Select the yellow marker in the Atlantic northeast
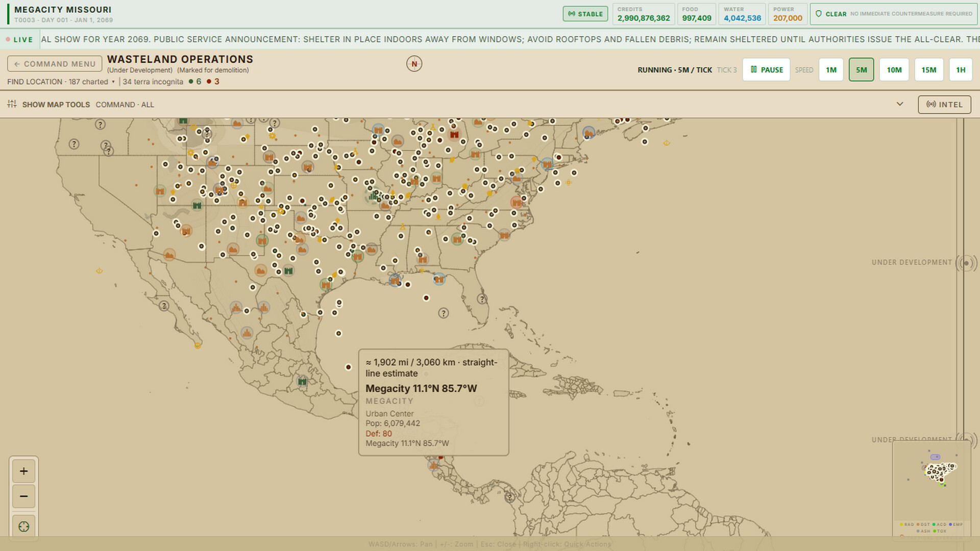 pyautogui.click(x=666, y=143)
